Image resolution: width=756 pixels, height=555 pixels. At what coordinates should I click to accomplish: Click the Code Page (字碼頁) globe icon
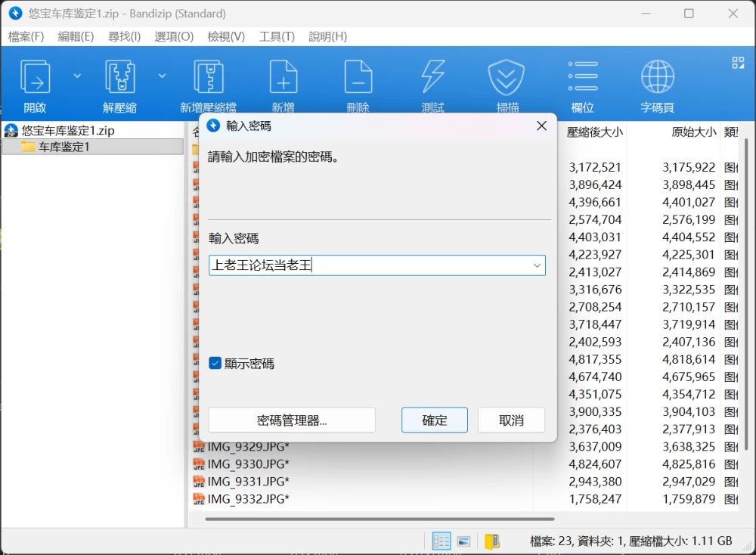[657, 76]
